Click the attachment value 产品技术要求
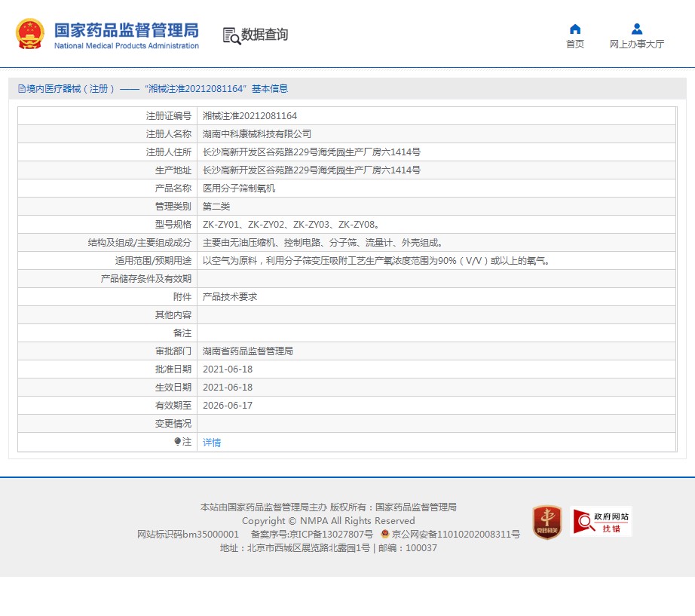 (230, 297)
